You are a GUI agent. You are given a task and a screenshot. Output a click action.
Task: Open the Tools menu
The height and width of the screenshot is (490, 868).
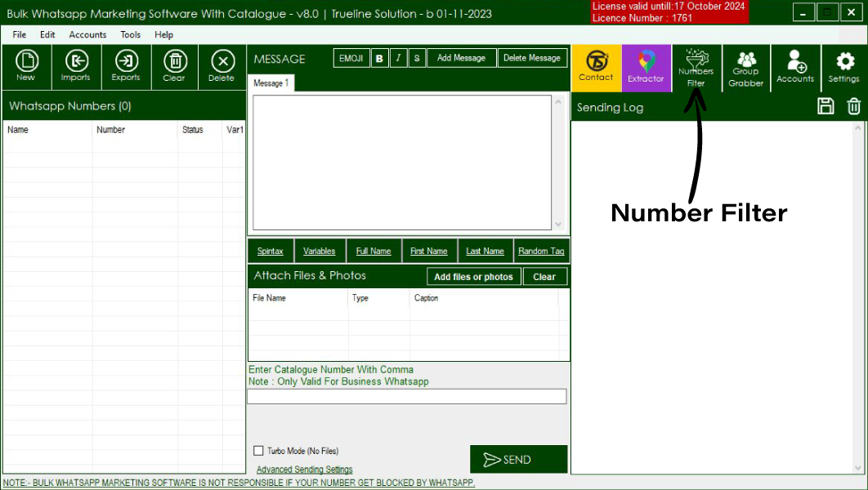(131, 34)
